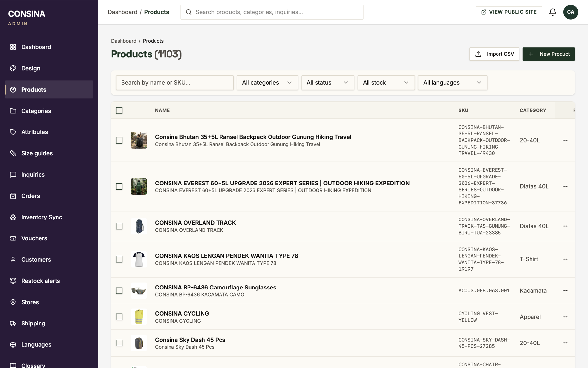Expand the All categories filter dropdown
Viewport: 588px width, 368px height.
(x=267, y=83)
